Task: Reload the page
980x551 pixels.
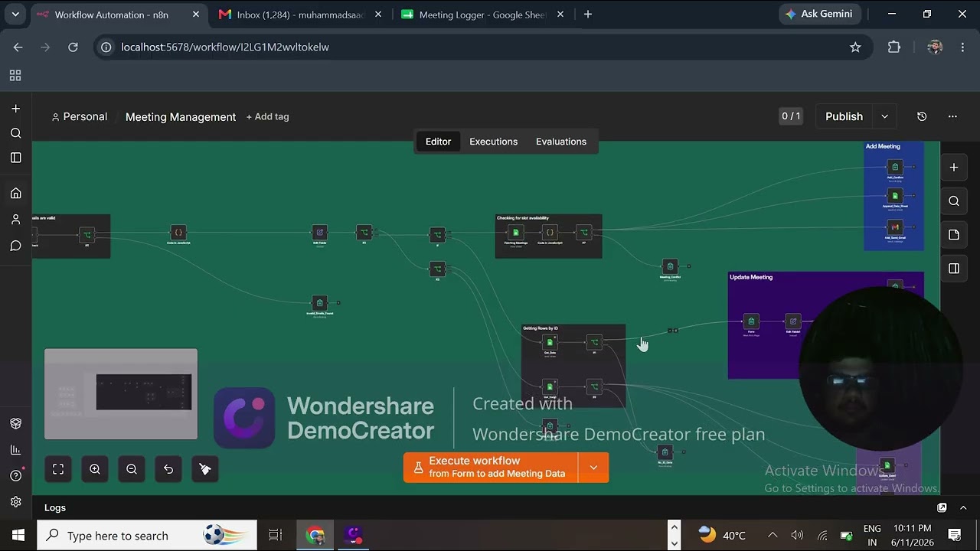Action: (x=73, y=47)
